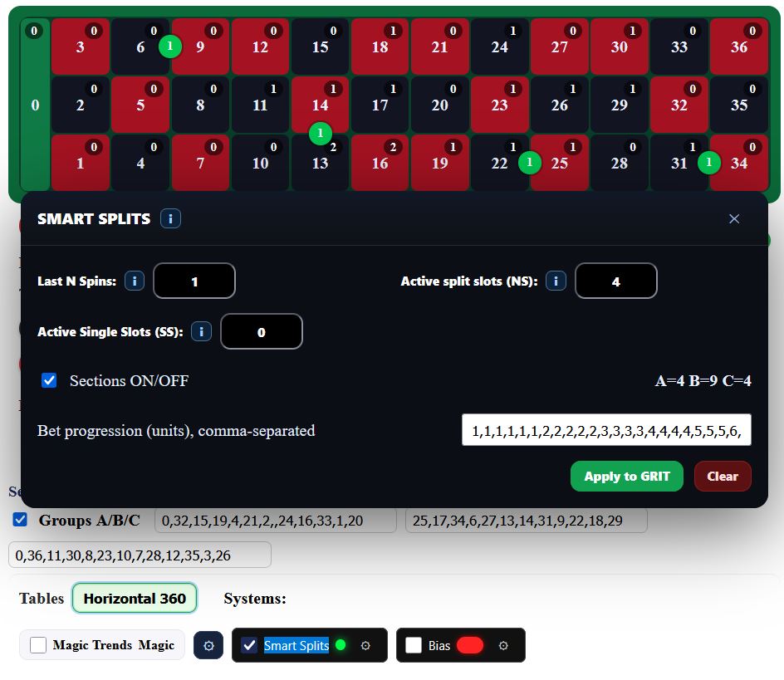The width and height of the screenshot is (784, 680).
Task: Open info icon for Last N Spins
Action: (x=135, y=281)
